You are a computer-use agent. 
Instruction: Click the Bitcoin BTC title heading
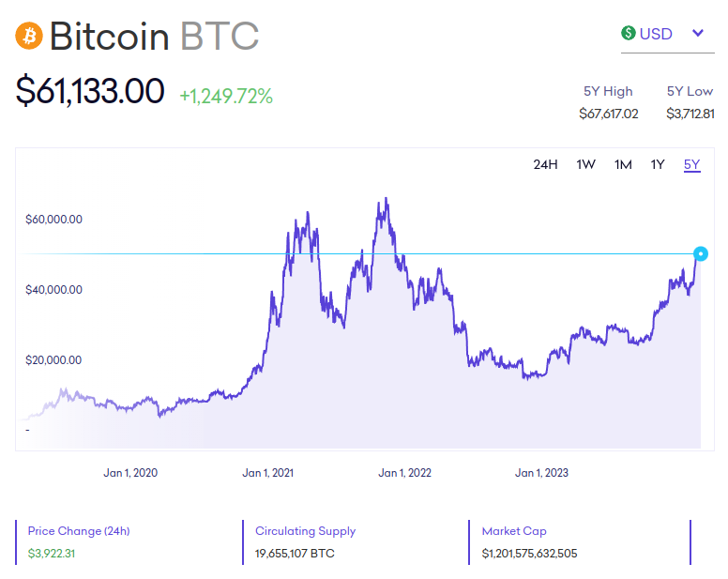point(154,37)
